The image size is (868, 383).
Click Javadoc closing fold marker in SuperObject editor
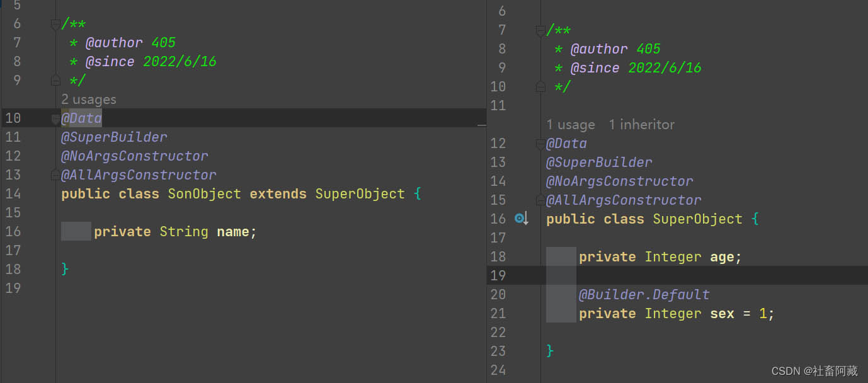540,86
